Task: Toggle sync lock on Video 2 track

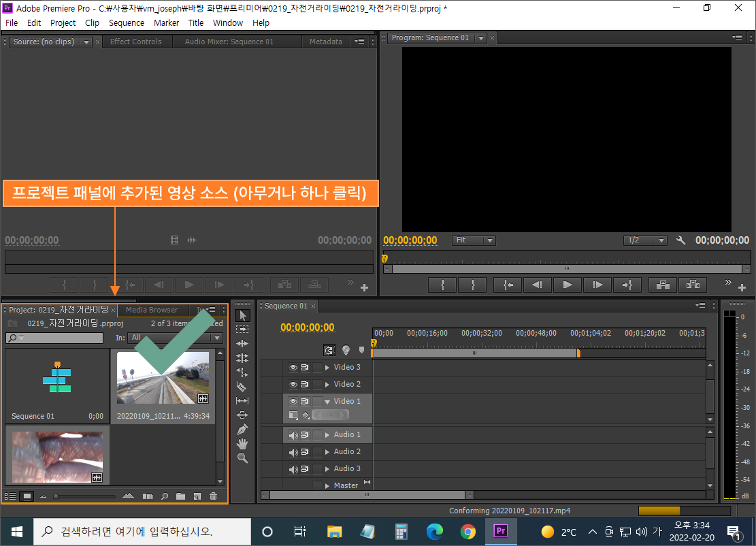Action: [x=305, y=385]
